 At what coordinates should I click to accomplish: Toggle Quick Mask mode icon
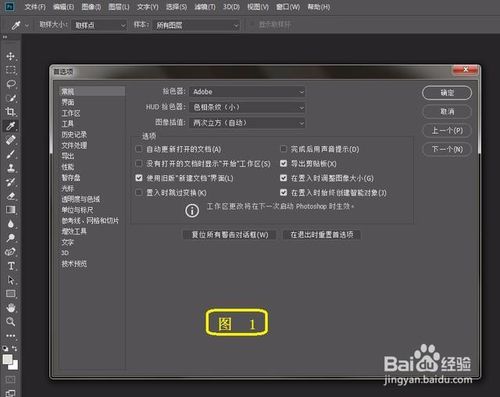(x=10, y=380)
